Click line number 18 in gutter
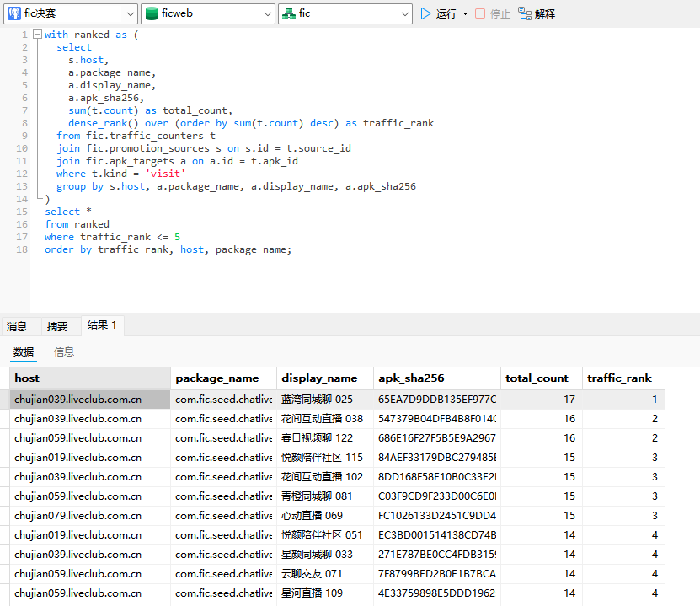 [22, 249]
